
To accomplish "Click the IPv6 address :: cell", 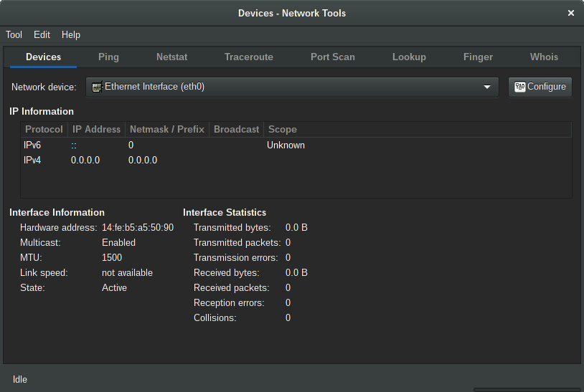I will (74, 145).
